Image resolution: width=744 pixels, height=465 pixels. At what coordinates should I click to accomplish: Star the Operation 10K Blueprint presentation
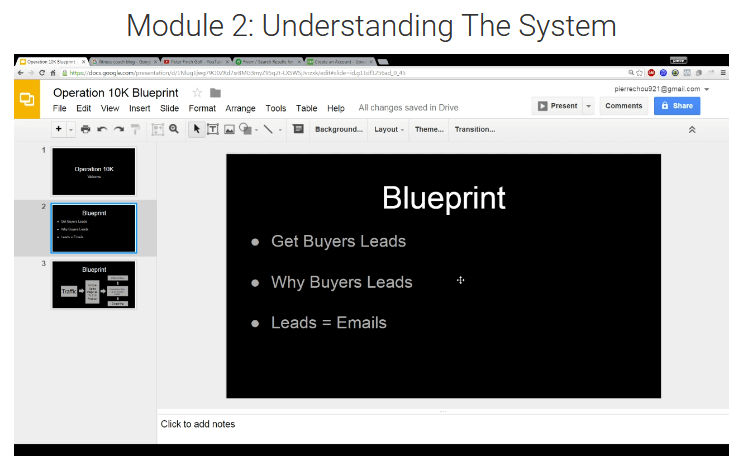click(x=197, y=93)
